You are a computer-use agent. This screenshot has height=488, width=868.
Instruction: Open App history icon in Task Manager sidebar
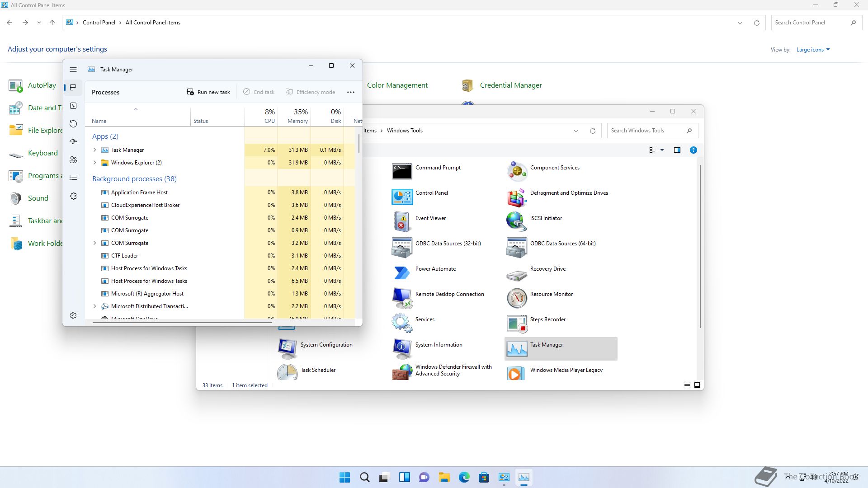pos(73,124)
